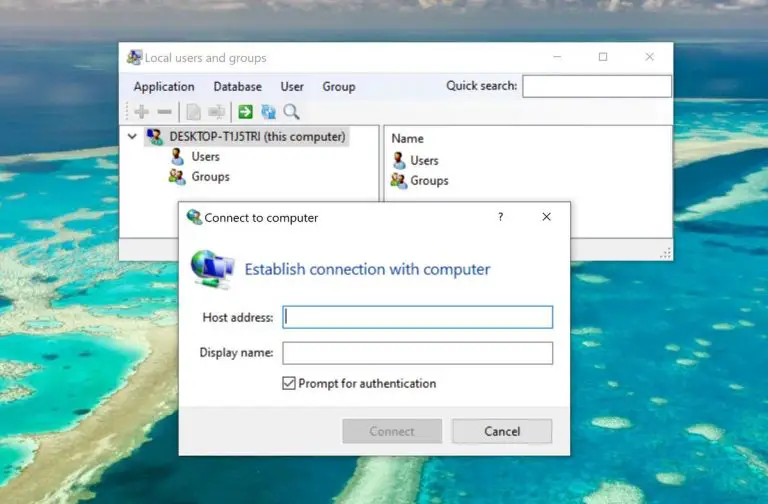Click the magnifying glass search icon
Viewport: 768px width, 504px height.
click(x=291, y=112)
